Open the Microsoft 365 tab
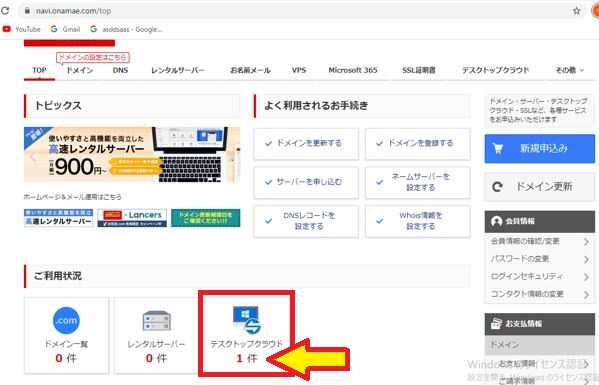Image resolution: width=599 pixels, height=385 pixels. (x=353, y=70)
